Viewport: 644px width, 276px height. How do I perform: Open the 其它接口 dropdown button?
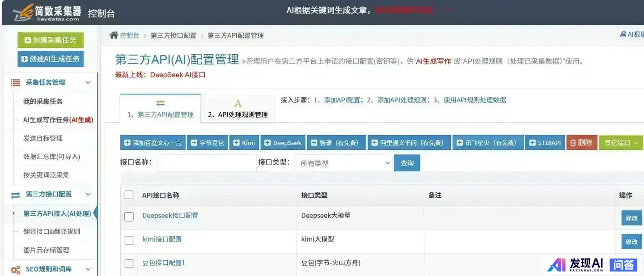[x=621, y=143]
